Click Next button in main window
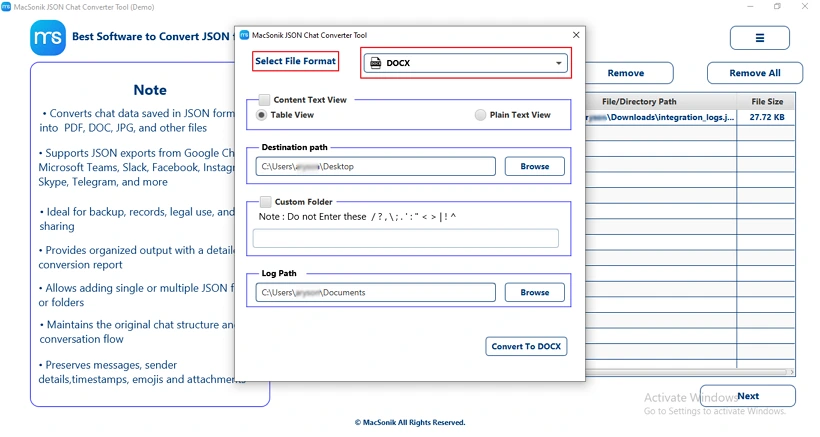The image size is (820, 437). (748, 396)
